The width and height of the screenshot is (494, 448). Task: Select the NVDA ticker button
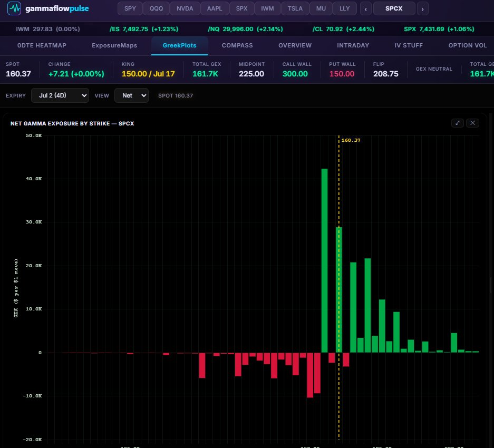(185, 8)
